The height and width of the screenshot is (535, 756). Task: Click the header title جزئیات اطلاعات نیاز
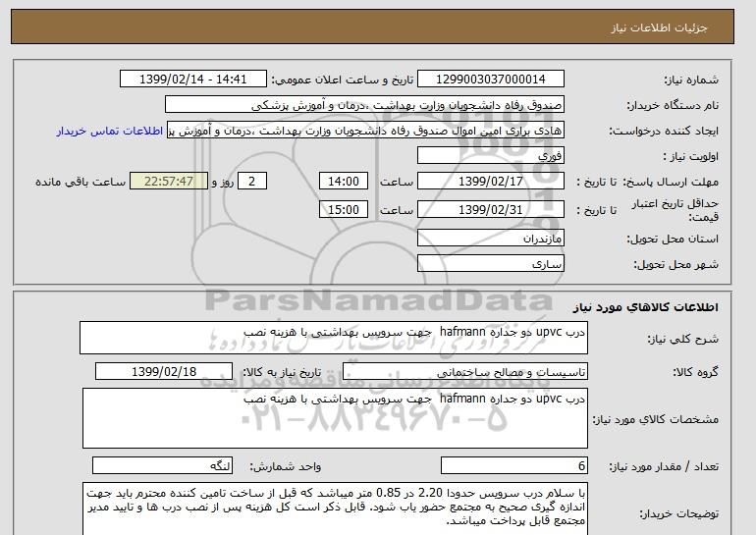point(659,27)
